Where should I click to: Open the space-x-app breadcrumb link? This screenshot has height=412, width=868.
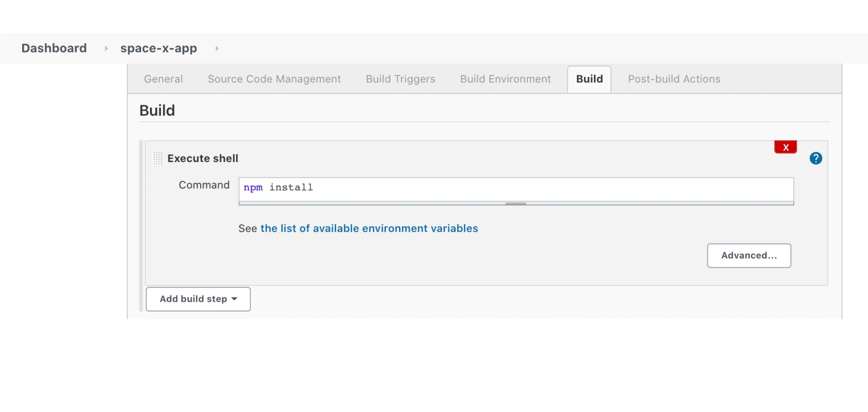(158, 48)
